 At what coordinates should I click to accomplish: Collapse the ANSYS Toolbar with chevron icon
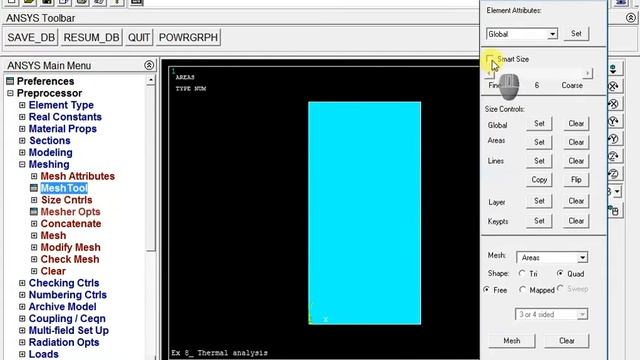(x=631, y=18)
